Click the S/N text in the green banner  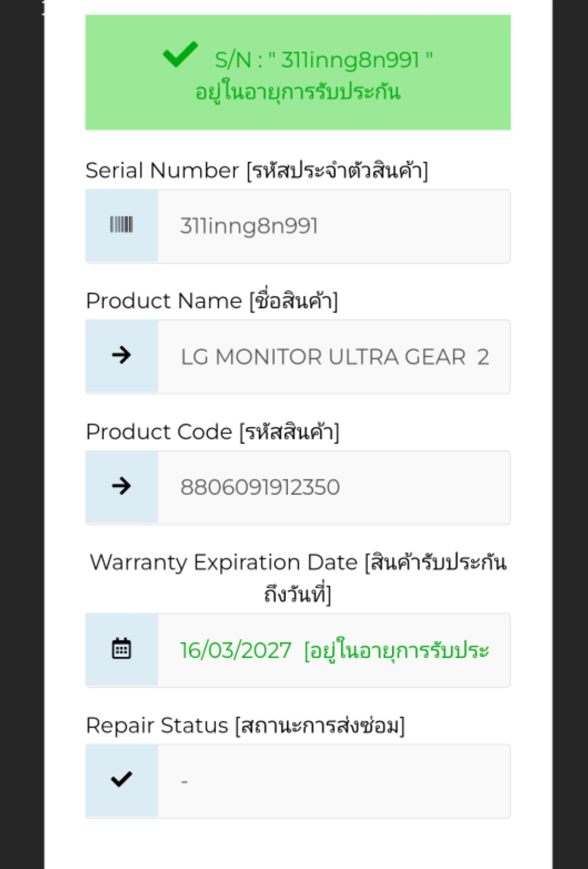click(324, 60)
